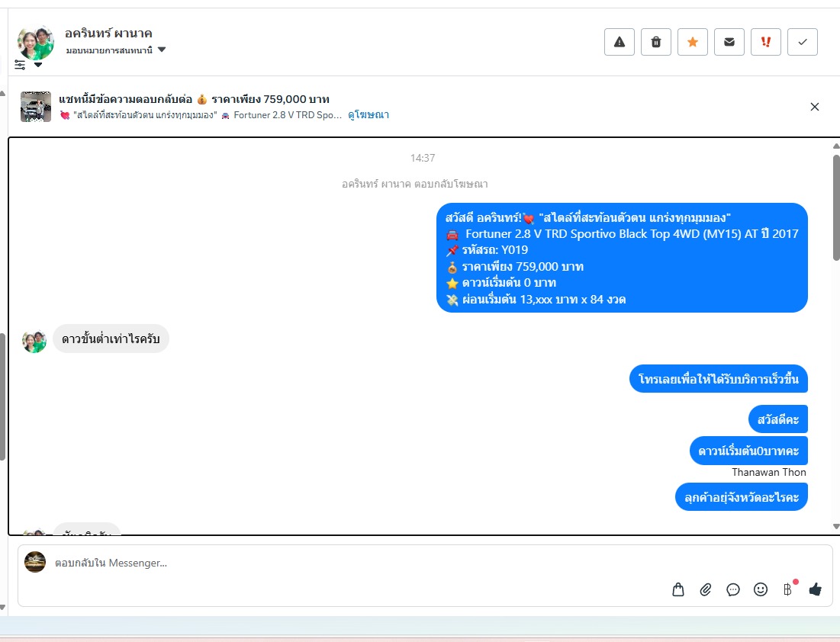
Task: Mark conversation unread with envelope icon
Action: [x=729, y=42]
